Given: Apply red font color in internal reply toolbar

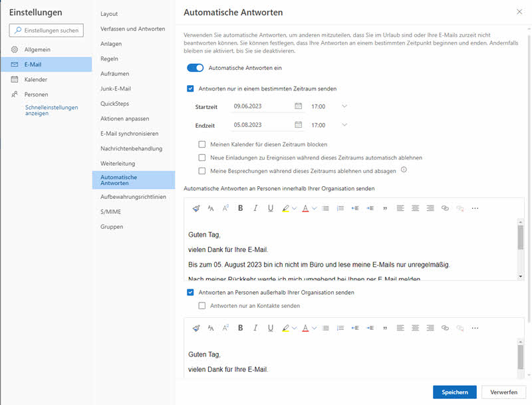Looking at the screenshot, I should tap(305, 208).
